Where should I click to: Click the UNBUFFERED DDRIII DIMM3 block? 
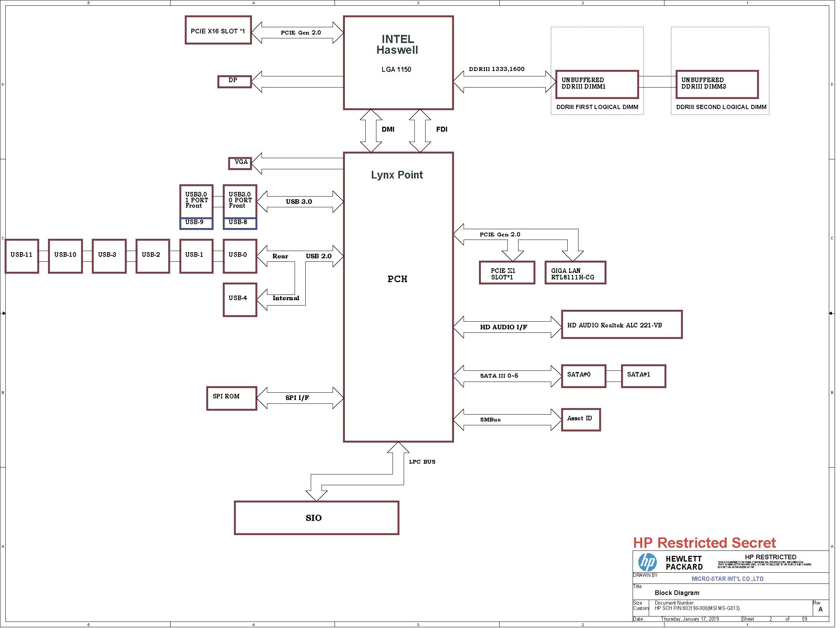pos(717,84)
